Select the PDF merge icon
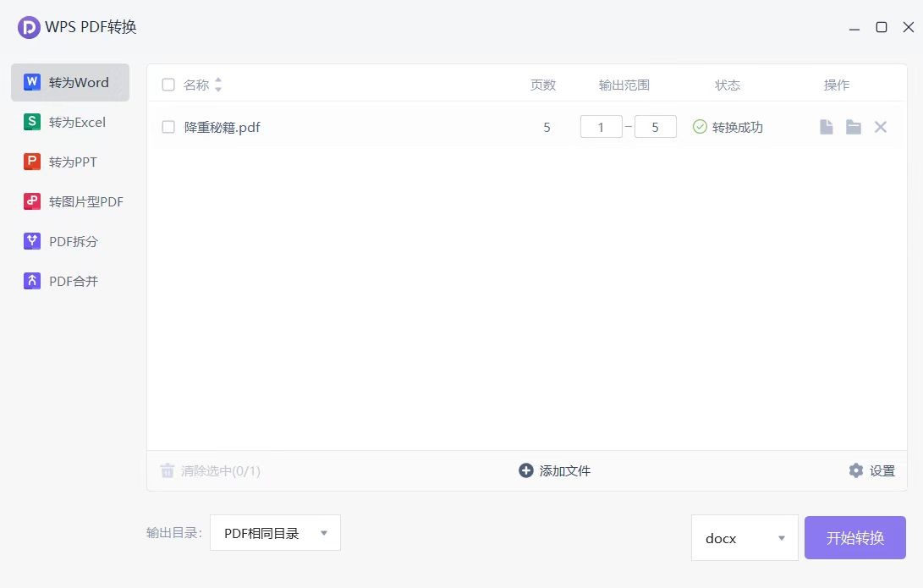923x588 pixels. (32, 281)
